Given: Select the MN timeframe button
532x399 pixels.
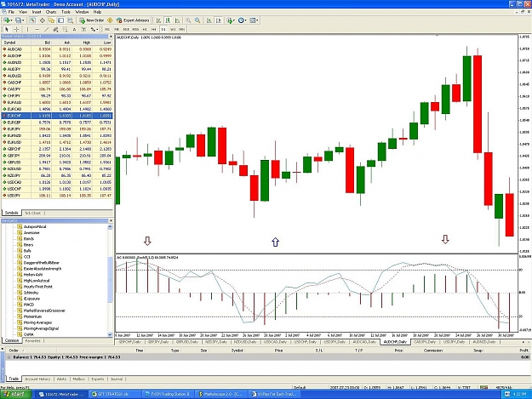Looking at the screenshot, I should coord(182,30).
